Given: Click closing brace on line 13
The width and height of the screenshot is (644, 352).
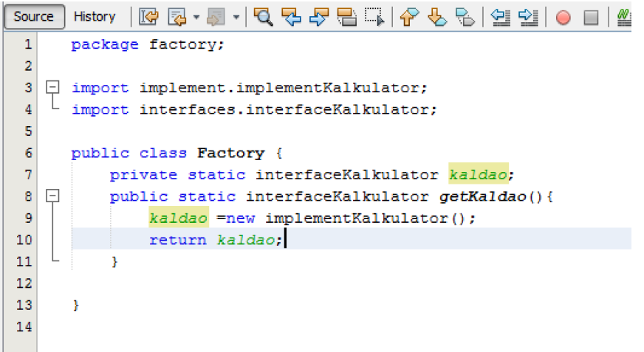Looking at the screenshot, I should (x=76, y=306).
